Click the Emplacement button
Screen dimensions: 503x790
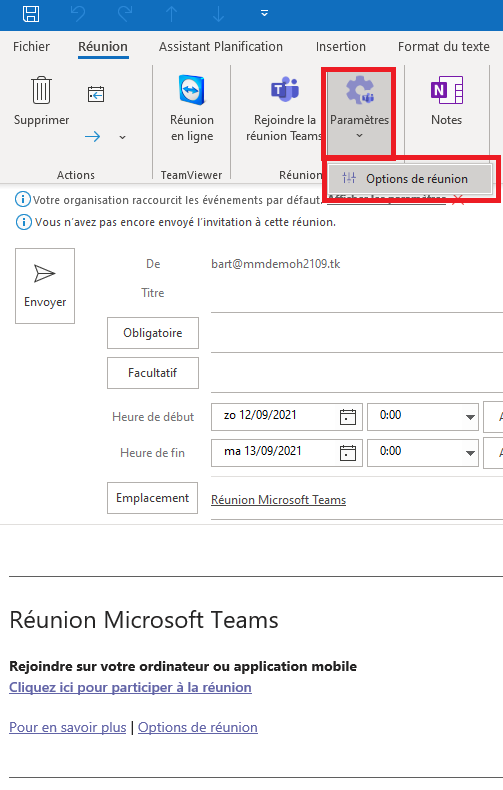[152, 498]
